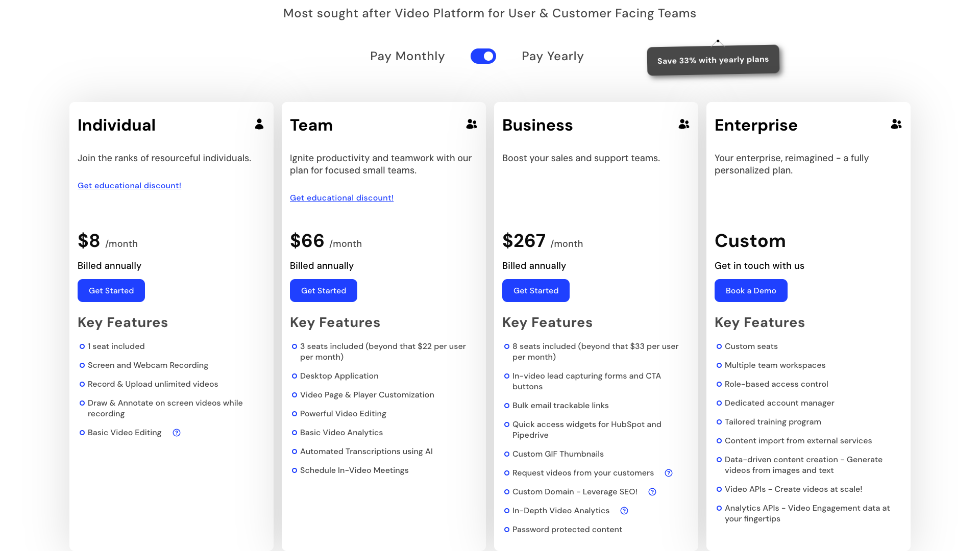
Task: Click Book a Demo for Enterprise
Action: coord(751,290)
